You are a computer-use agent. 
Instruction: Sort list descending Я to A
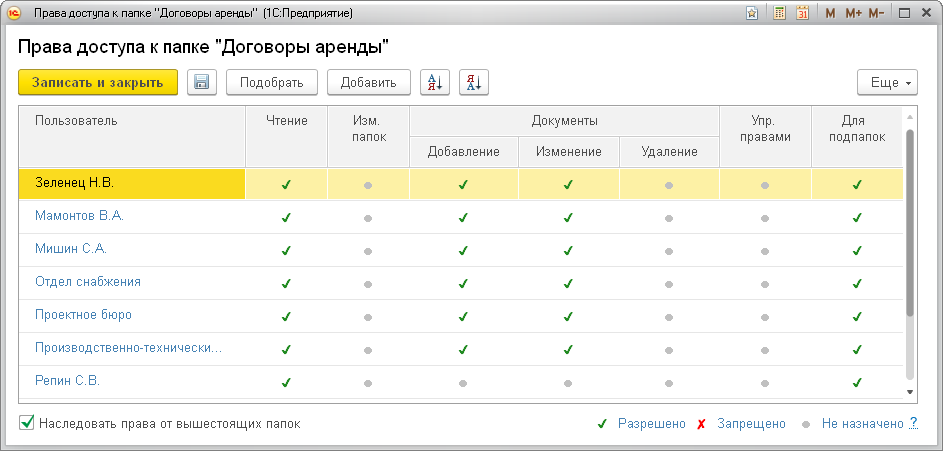tap(474, 82)
